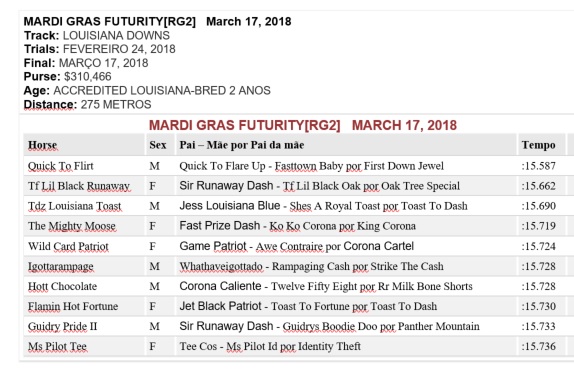
Task: Click the Horse column header
Action: (x=42, y=145)
